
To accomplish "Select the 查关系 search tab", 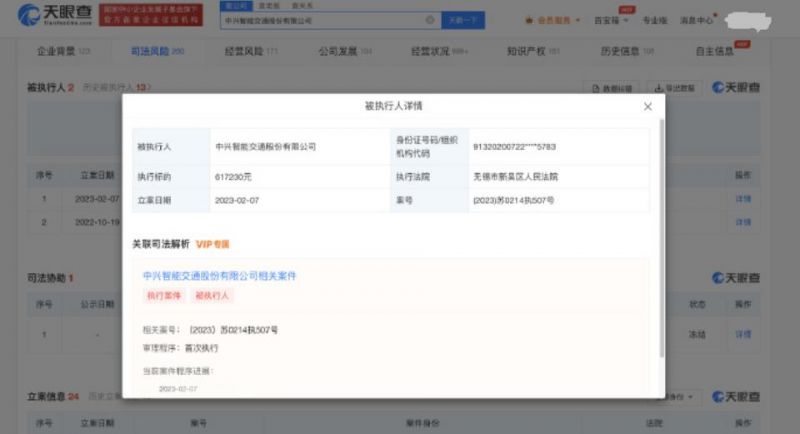I will click(302, 6).
